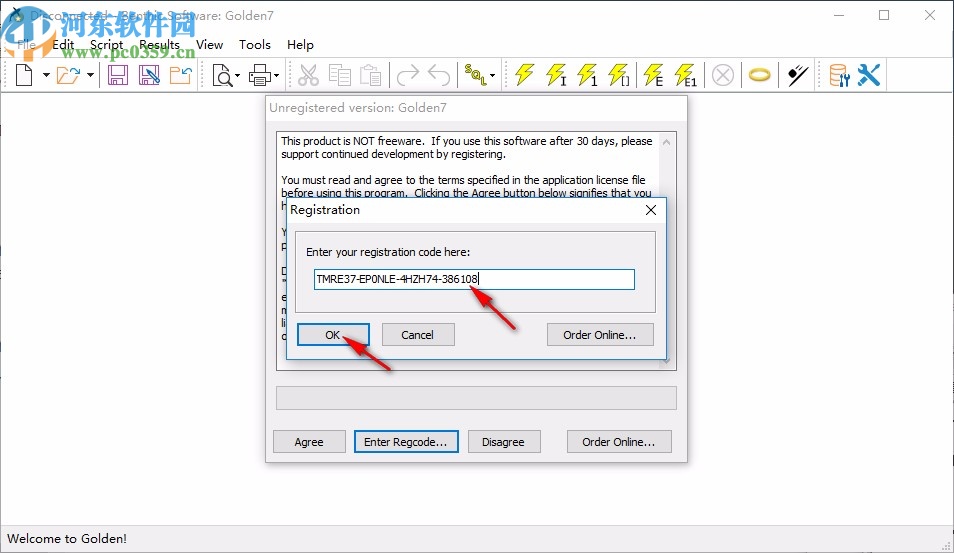The image size is (954, 553).
Task: Click the comet check icon
Action: click(797, 75)
